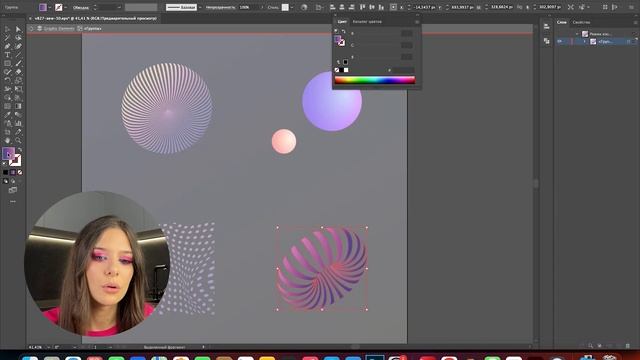640x360 pixels.
Task: Open opacity slider arrow
Action: [262, 7]
